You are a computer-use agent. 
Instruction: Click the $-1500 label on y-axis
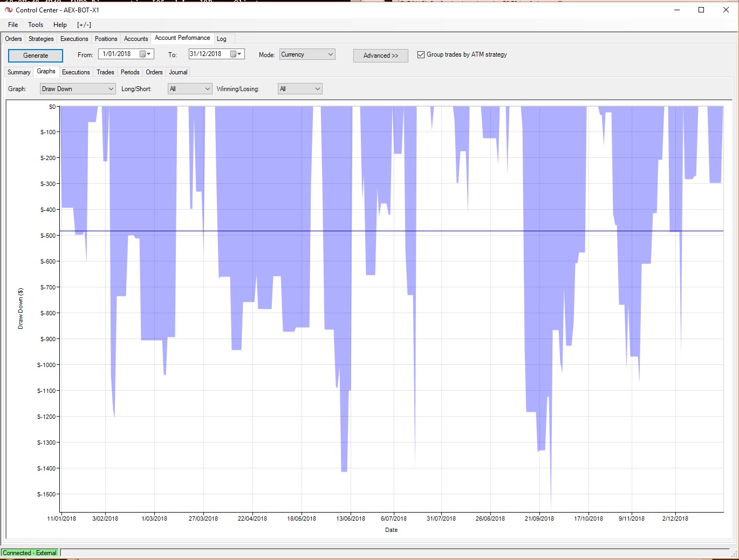coord(46,494)
